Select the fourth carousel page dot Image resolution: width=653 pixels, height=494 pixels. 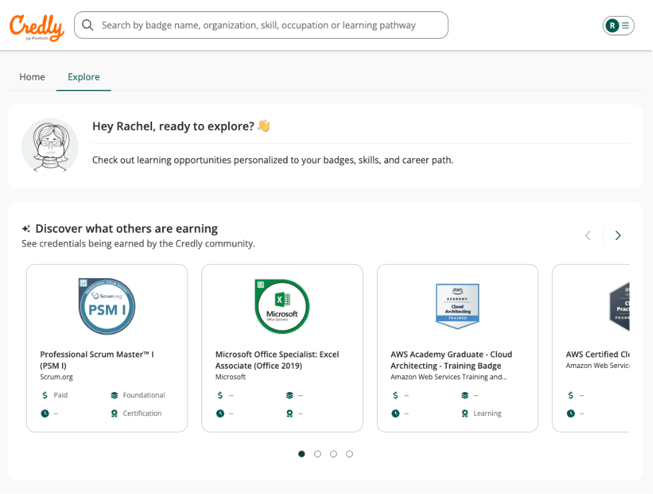coord(349,454)
